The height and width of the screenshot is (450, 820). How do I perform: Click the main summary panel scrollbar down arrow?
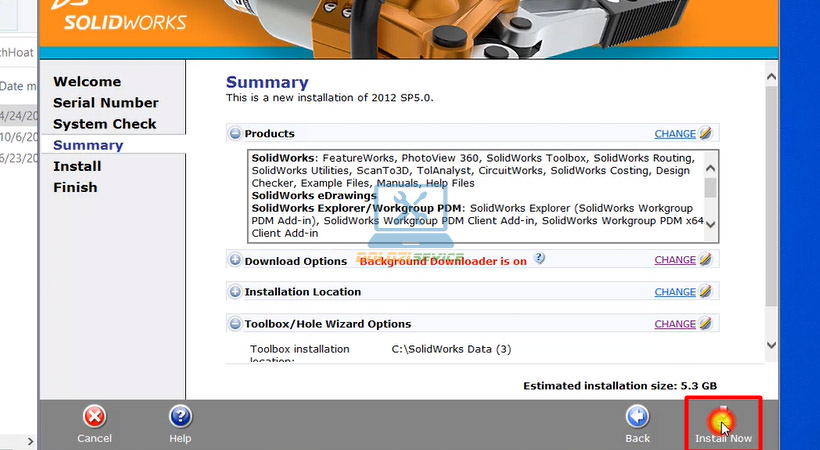770,344
